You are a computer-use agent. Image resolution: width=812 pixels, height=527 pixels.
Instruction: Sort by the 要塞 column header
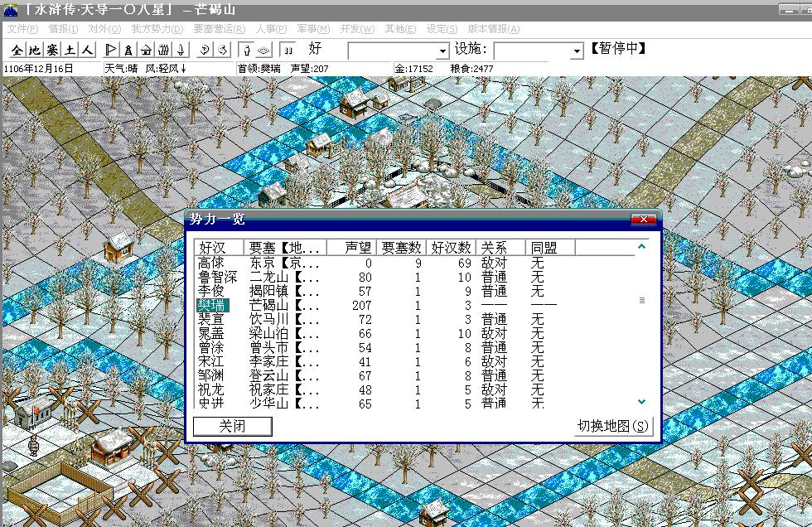[x=285, y=248]
